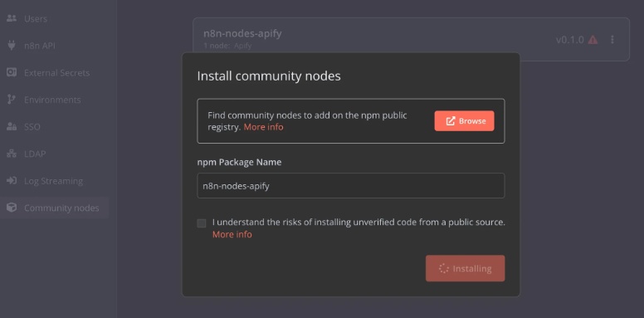Check the understand risks checkbox
The height and width of the screenshot is (318, 644).
[x=201, y=223]
